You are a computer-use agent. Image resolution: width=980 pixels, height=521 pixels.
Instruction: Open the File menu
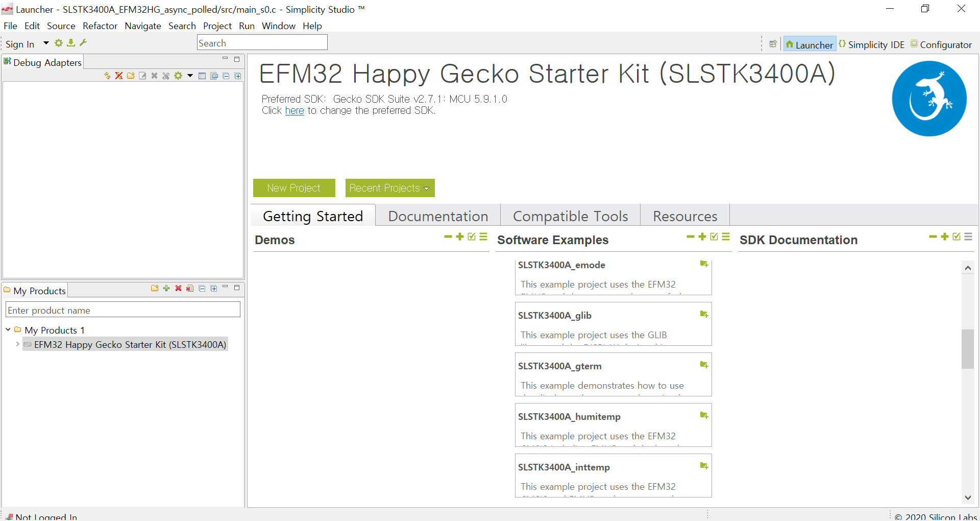10,26
